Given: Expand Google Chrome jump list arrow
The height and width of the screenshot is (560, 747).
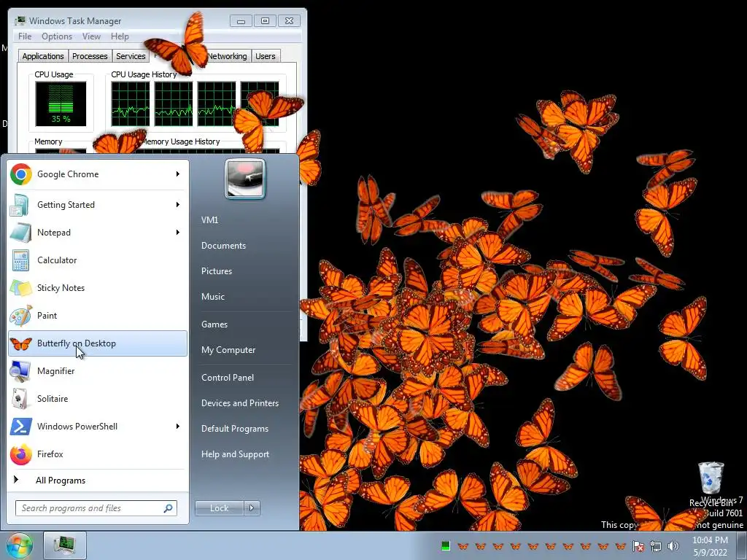Looking at the screenshot, I should tap(178, 174).
